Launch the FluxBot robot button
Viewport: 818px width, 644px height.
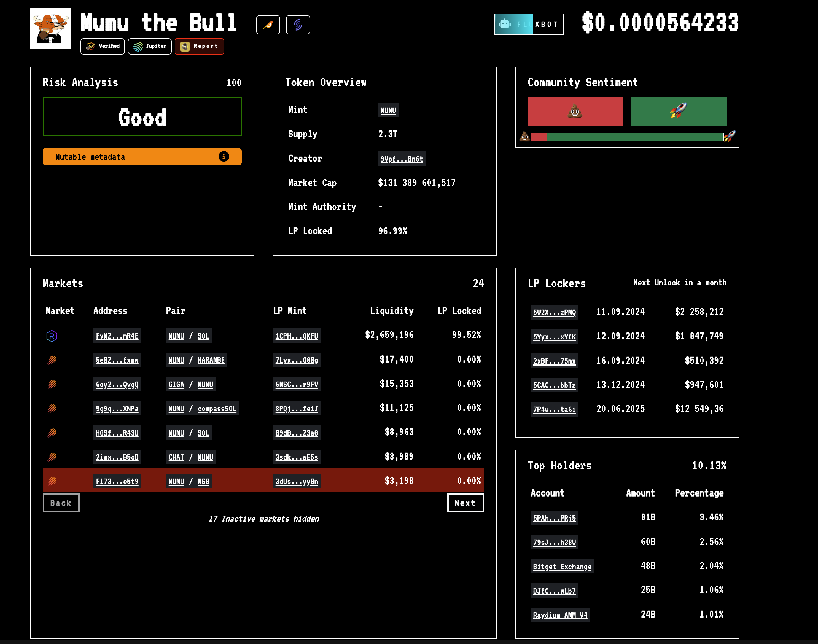(x=529, y=25)
